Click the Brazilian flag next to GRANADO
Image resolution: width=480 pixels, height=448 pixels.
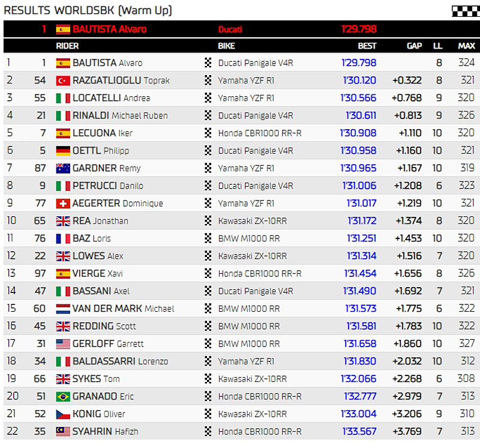63,396
